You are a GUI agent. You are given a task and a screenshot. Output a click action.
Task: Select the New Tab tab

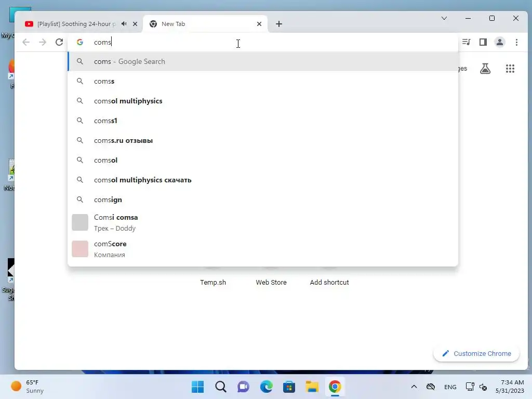[x=205, y=24]
